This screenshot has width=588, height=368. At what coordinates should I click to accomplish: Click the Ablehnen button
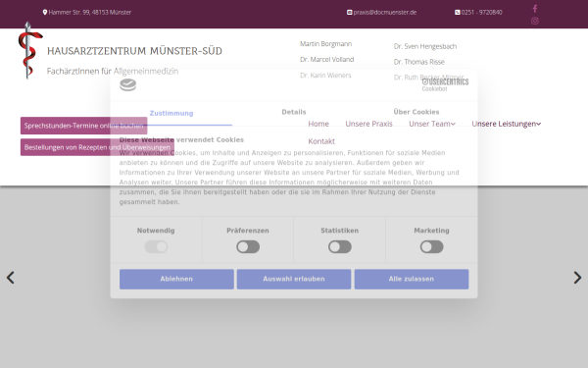176,279
